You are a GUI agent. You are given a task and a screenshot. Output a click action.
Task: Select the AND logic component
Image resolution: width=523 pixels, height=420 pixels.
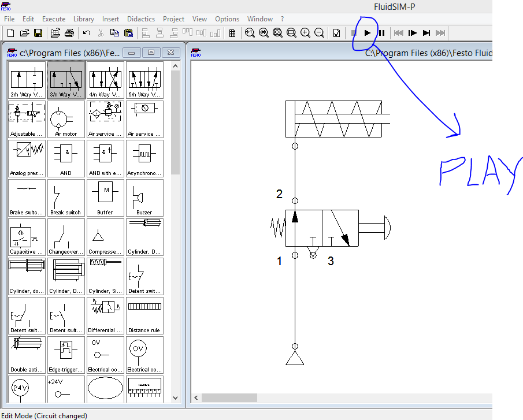65,158
